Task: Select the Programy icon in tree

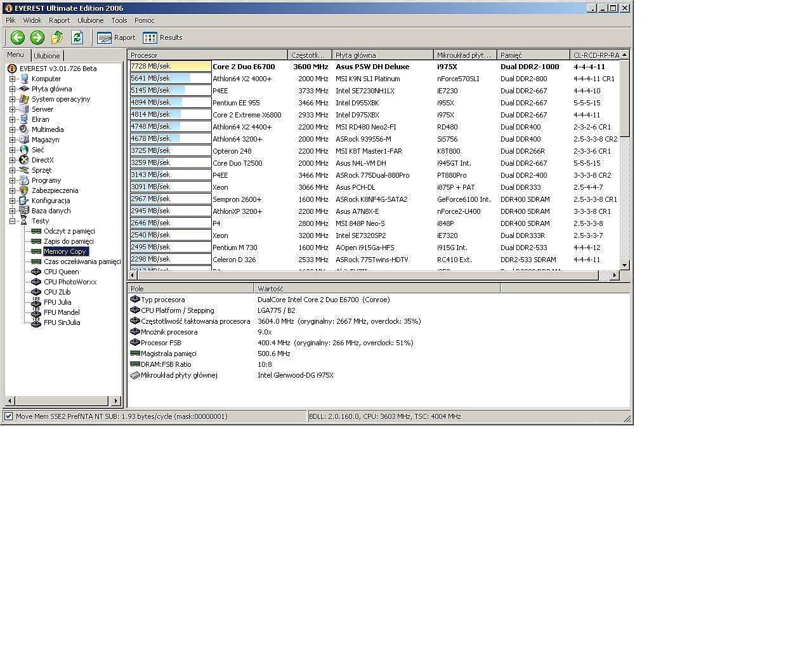Action: click(24, 180)
